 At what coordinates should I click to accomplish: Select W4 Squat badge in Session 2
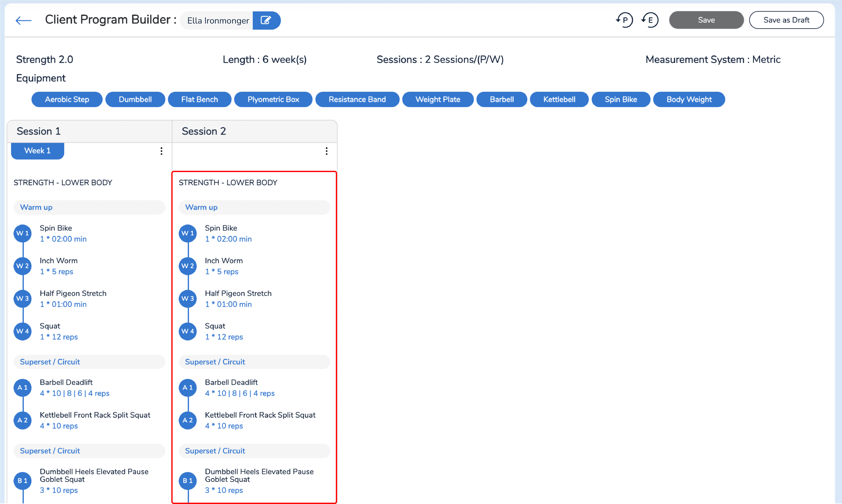[188, 331]
